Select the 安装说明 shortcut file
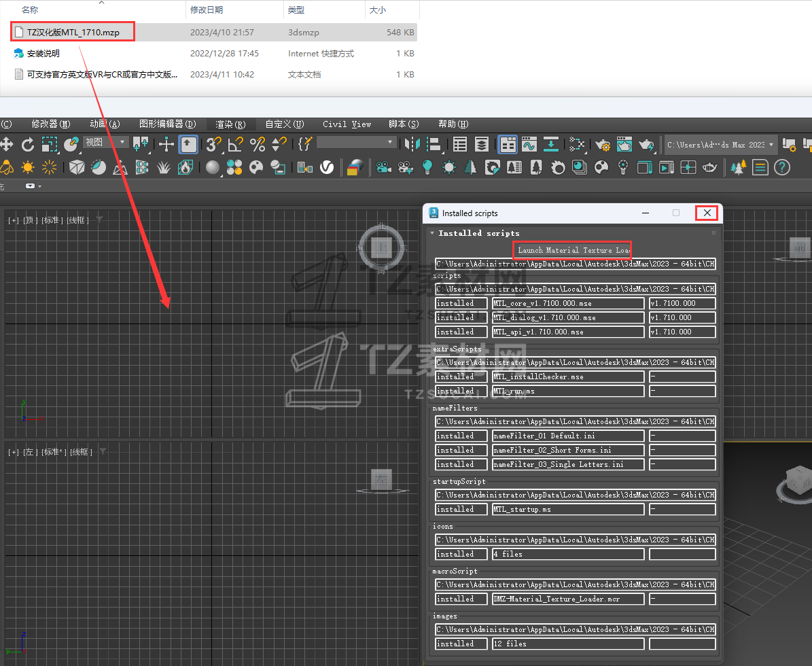Screen dimensions: 812x666 point(43,53)
